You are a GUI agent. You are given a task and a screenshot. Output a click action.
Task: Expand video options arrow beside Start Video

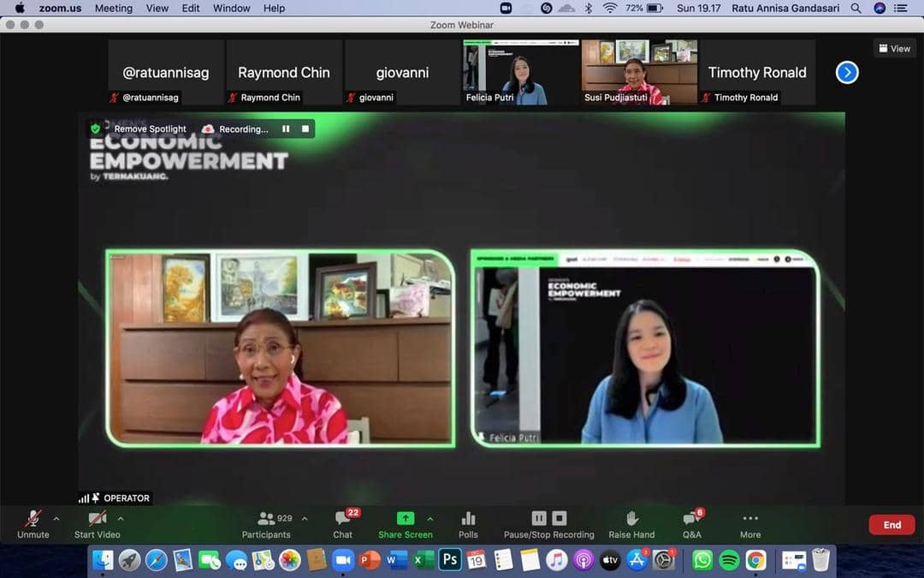pos(121,518)
